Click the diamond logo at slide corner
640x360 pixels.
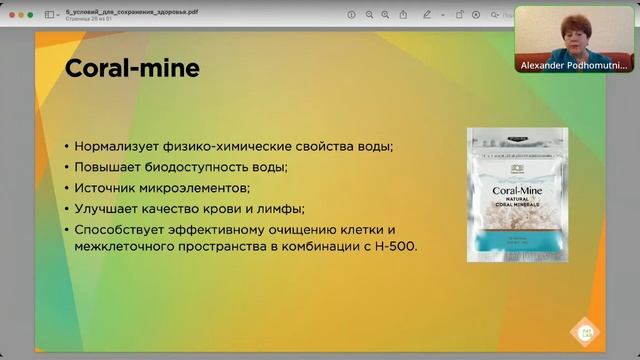[585, 332]
